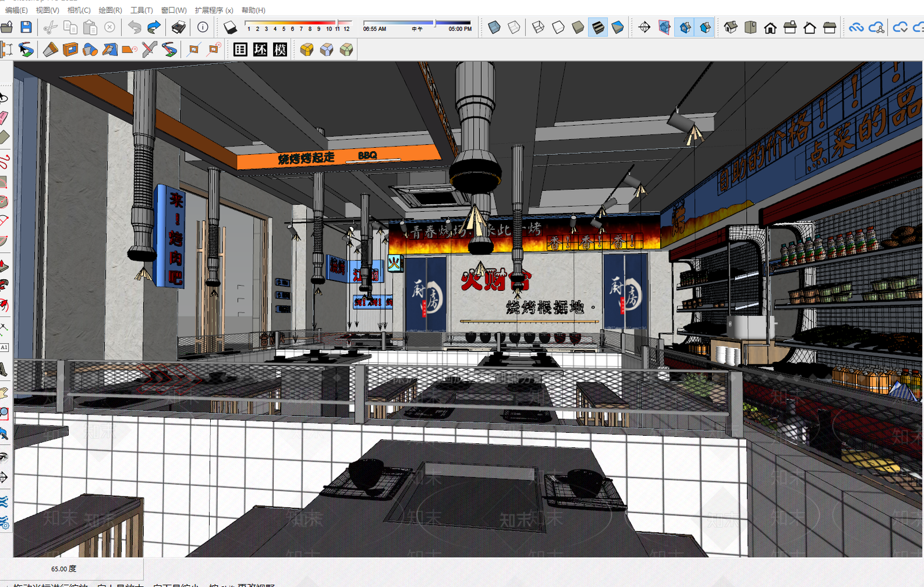Toggle X-Ray mode
Screen dimensions: 924x587
pyautogui.click(x=494, y=27)
